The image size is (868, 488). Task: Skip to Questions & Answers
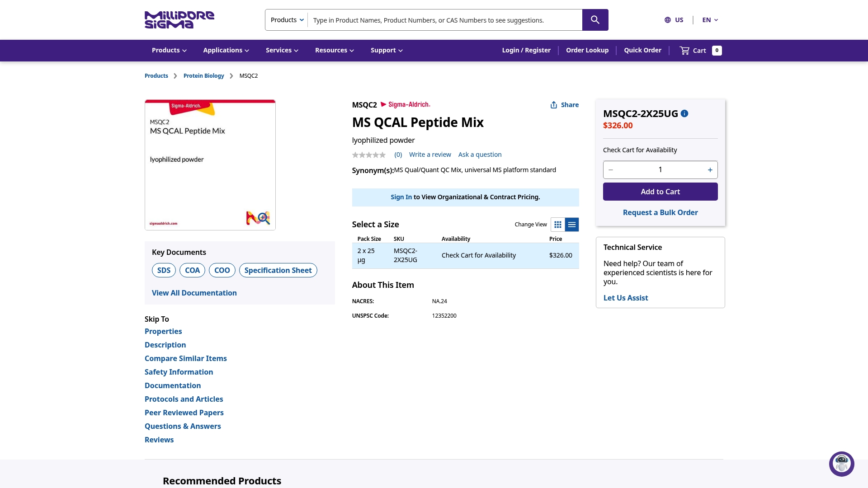click(x=183, y=426)
